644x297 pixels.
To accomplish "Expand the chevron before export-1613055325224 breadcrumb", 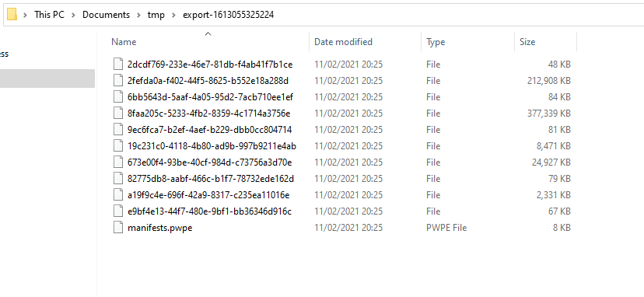I will [x=173, y=16].
